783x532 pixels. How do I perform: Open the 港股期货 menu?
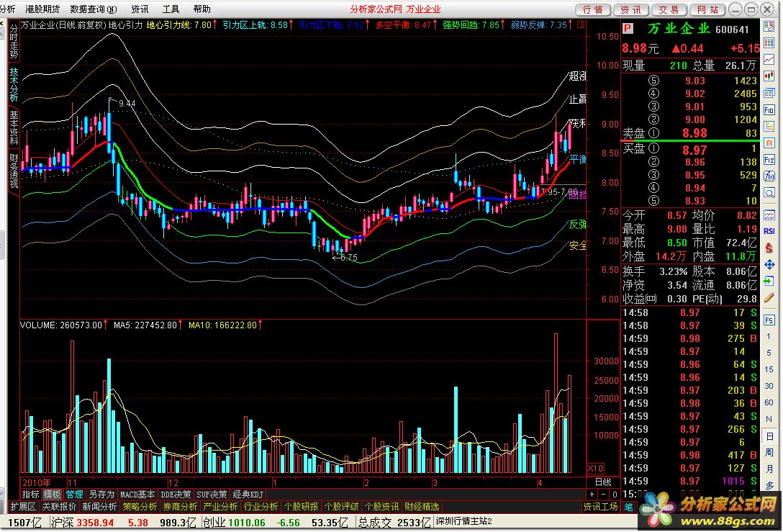(42, 9)
